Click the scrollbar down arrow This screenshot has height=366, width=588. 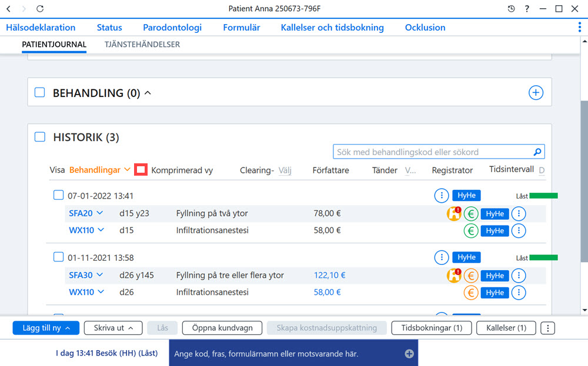pos(584,310)
